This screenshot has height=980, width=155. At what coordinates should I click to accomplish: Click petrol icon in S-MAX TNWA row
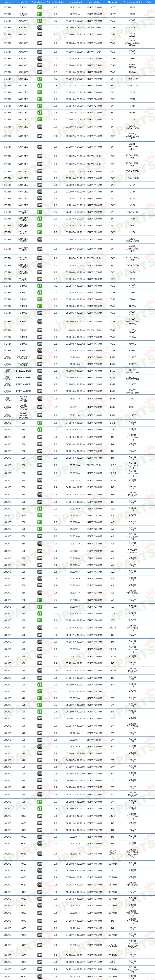pos(40,293)
